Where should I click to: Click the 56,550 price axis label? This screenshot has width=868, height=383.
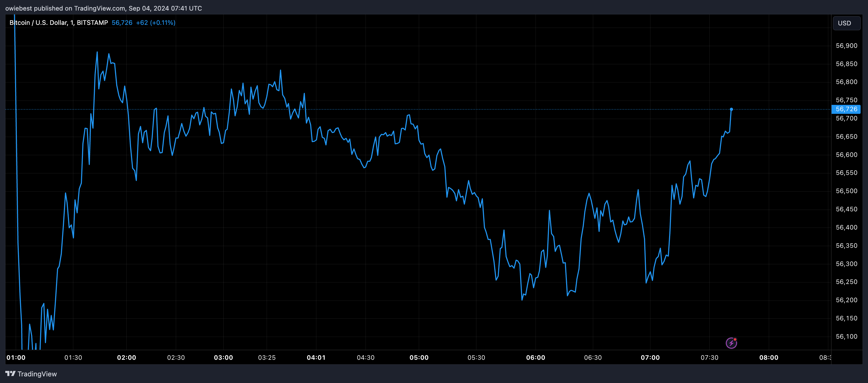tap(846, 173)
